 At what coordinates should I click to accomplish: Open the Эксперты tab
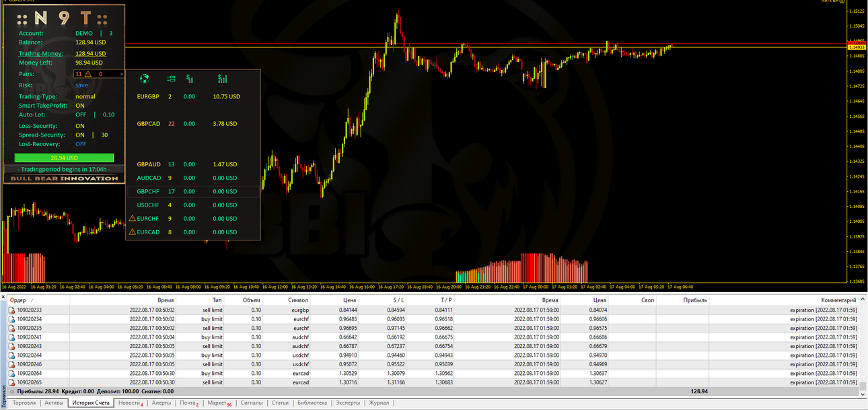pyautogui.click(x=348, y=403)
